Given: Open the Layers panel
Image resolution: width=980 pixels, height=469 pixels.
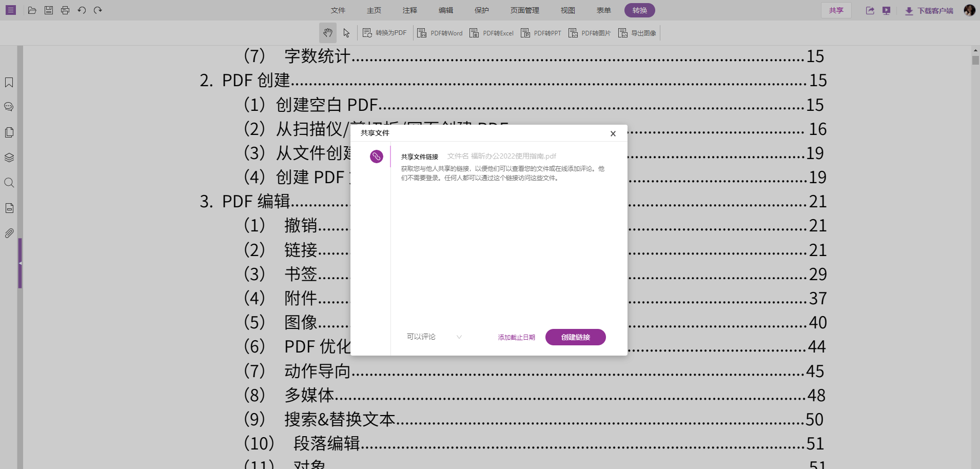Looking at the screenshot, I should click(9, 158).
